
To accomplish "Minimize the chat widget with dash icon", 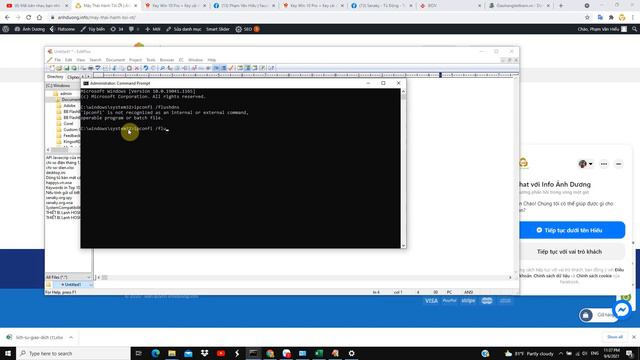I will click(x=618, y=164).
